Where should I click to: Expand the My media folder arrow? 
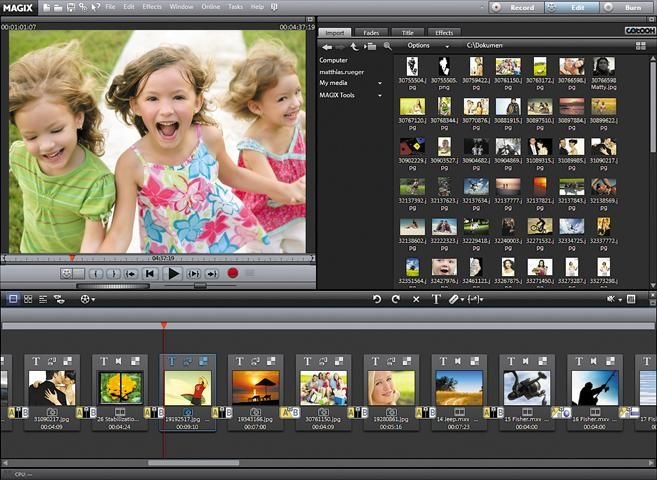coord(380,83)
